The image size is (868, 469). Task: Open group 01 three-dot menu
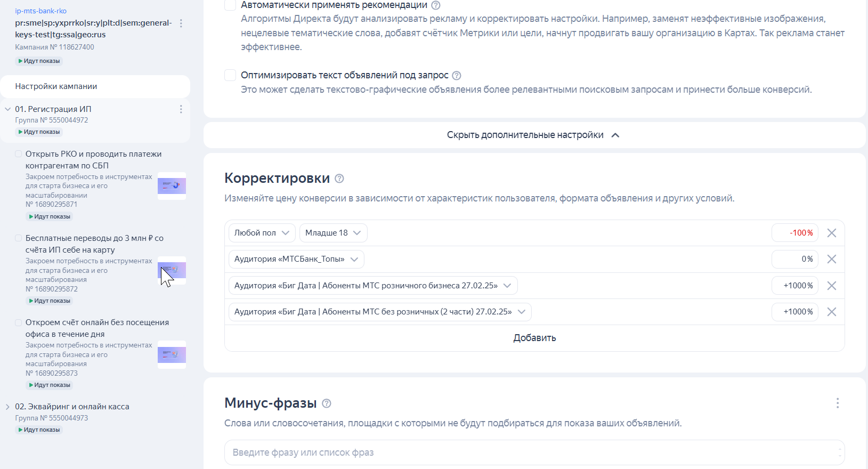coord(181,109)
